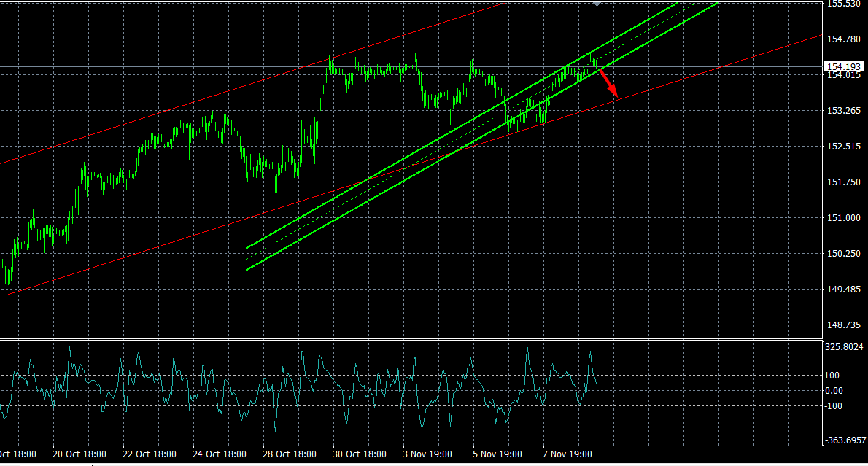Click the -363.6957 indicator scale value
868x466 pixels.
(843, 440)
